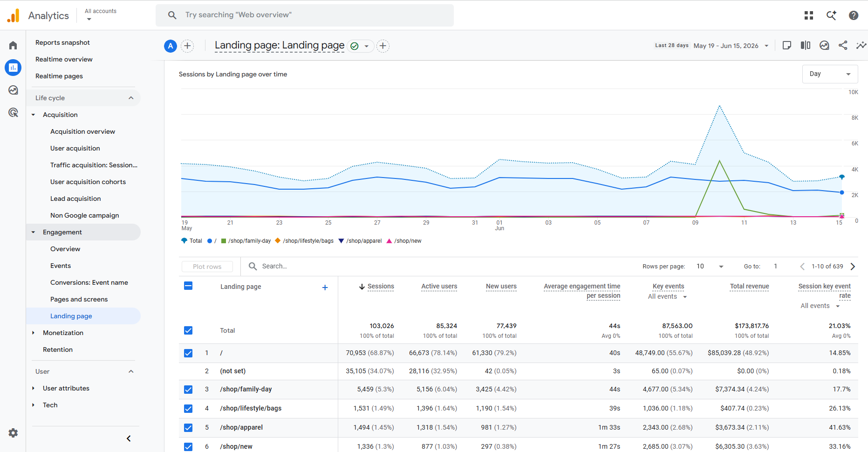Open the Advertising icon in left rail
The width and height of the screenshot is (868, 452).
13,112
